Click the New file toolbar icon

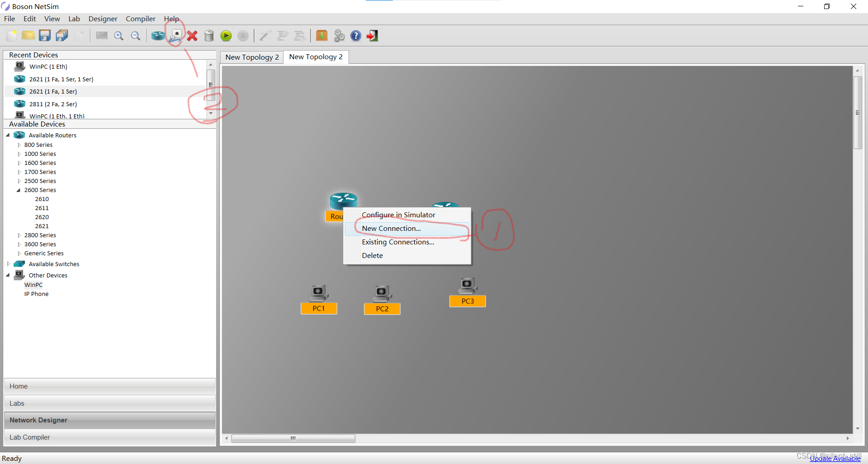[x=12, y=36]
